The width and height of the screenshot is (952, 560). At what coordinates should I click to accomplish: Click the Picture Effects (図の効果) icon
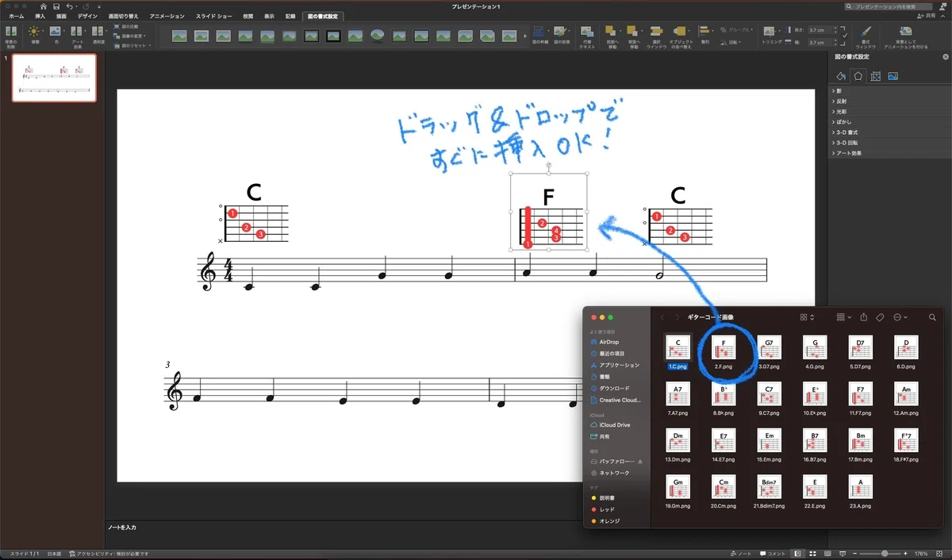pos(562,32)
